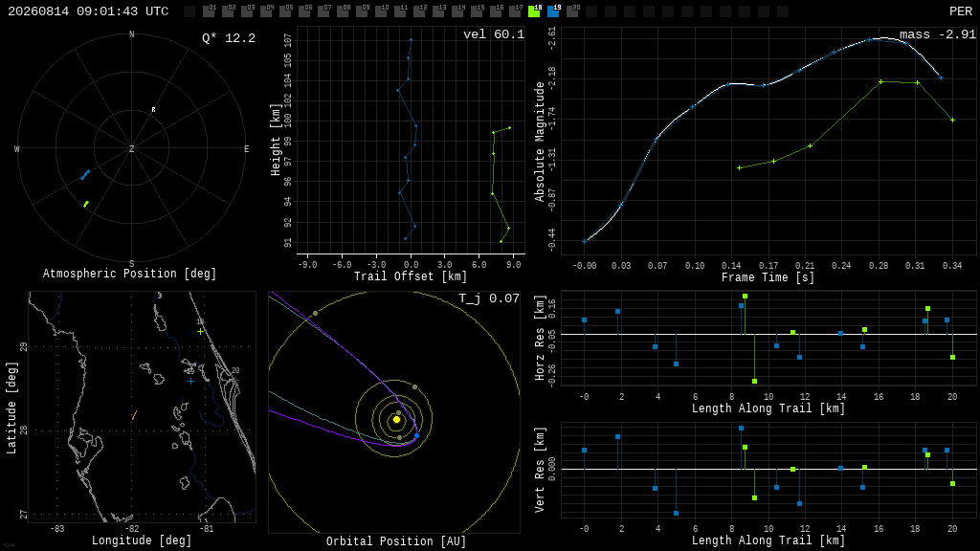Click the vel 60.1 readout
This screenshot has width=980, height=551.
click(x=494, y=34)
